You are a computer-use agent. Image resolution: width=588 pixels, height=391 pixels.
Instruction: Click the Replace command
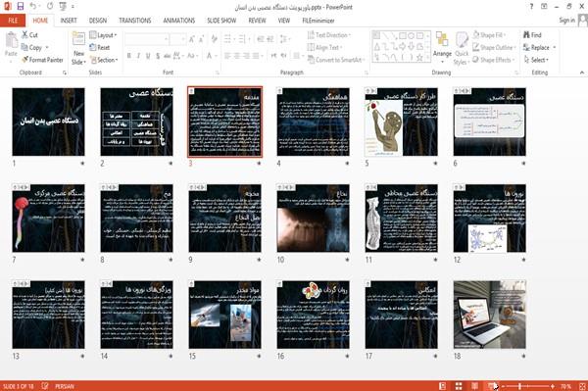click(x=536, y=47)
